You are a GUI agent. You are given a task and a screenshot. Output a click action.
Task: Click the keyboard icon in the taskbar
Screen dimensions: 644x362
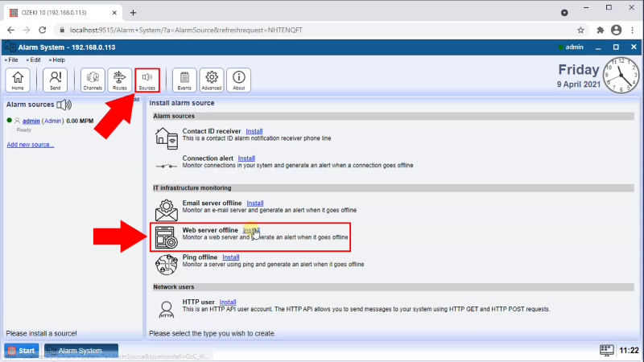607,350
